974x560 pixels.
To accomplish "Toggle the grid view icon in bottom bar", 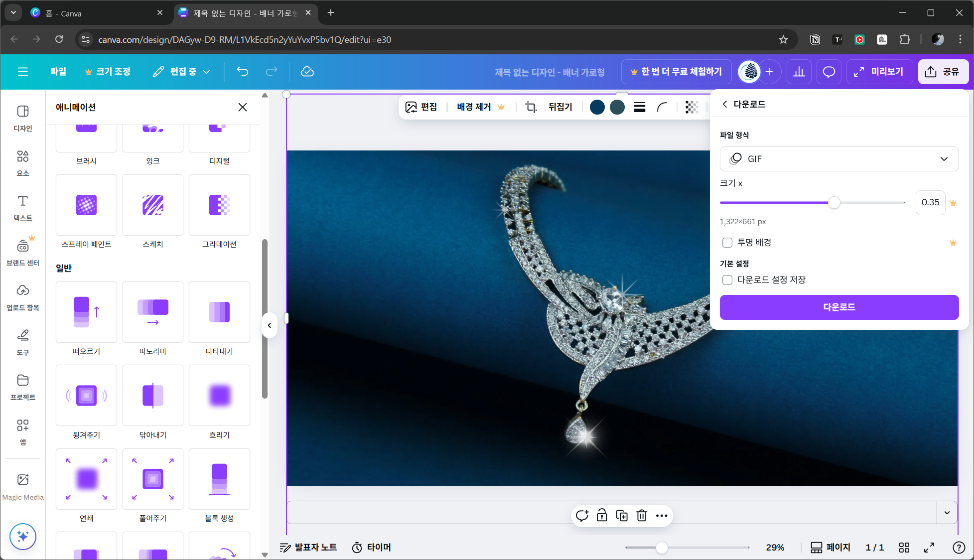I will [x=904, y=548].
